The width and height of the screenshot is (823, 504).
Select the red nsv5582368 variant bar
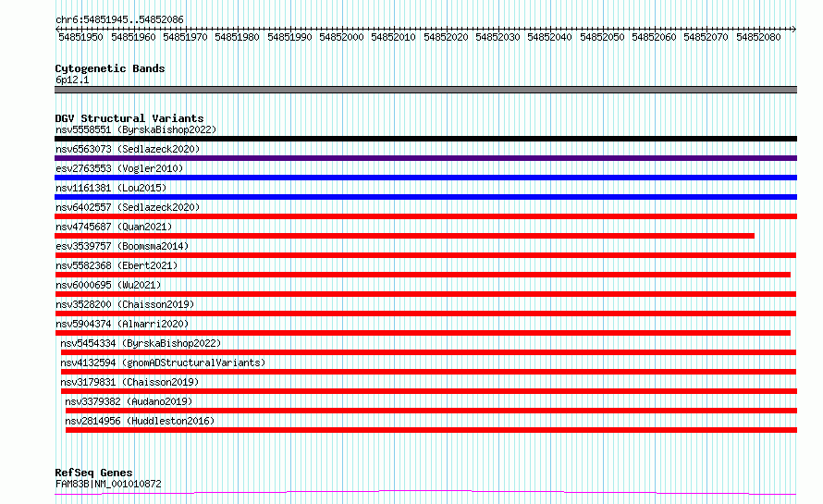pyautogui.click(x=423, y=275)
